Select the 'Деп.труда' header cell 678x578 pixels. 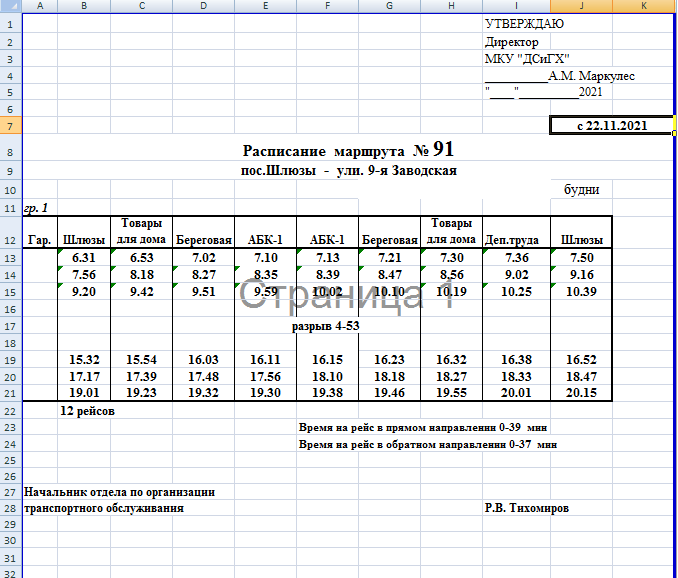515,240
